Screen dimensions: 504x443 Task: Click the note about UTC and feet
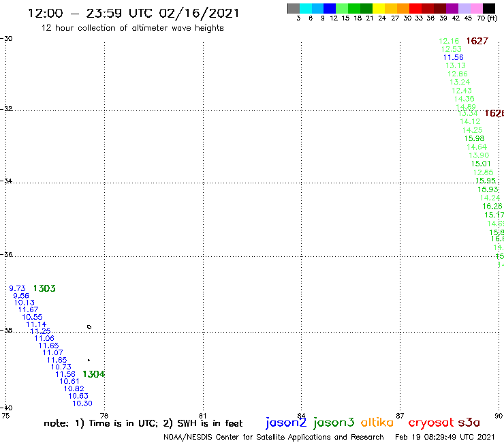pyautogui.click(x=143, y=423)
